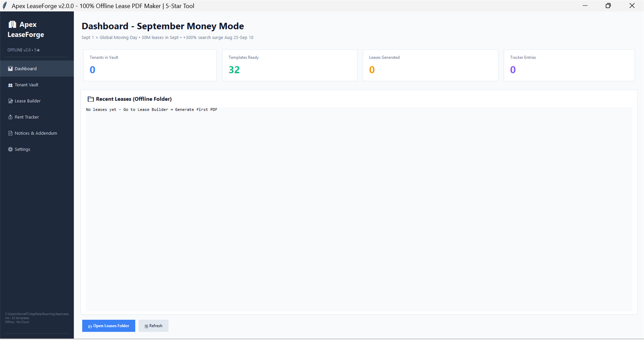Click the folder icon beside Recent Leases

click(91, 99)
